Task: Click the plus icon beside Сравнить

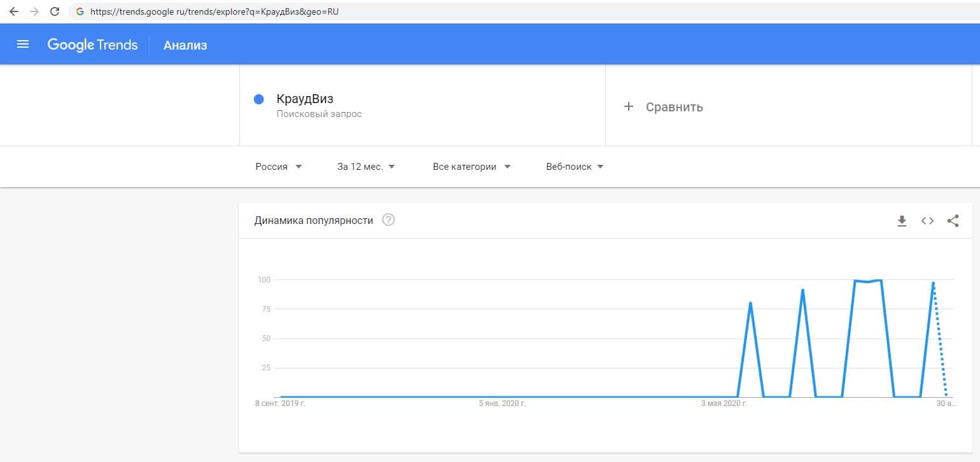Action: 629,106
